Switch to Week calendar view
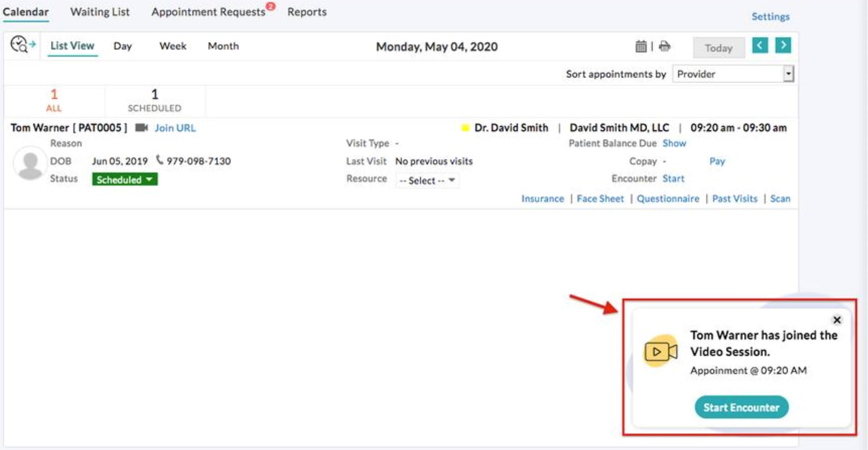 (173, 46)
